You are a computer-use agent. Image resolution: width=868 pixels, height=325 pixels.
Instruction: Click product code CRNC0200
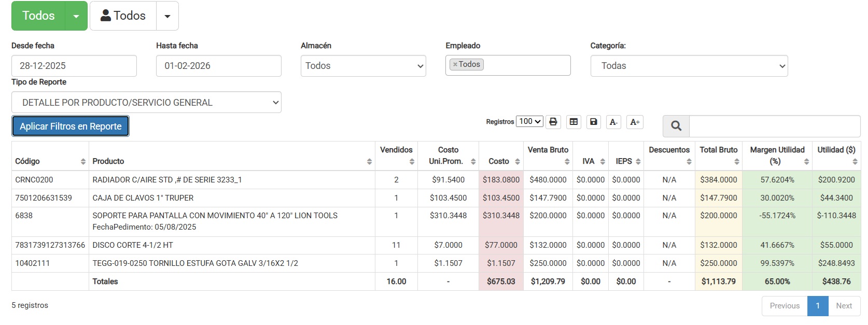tap(34, 180)
